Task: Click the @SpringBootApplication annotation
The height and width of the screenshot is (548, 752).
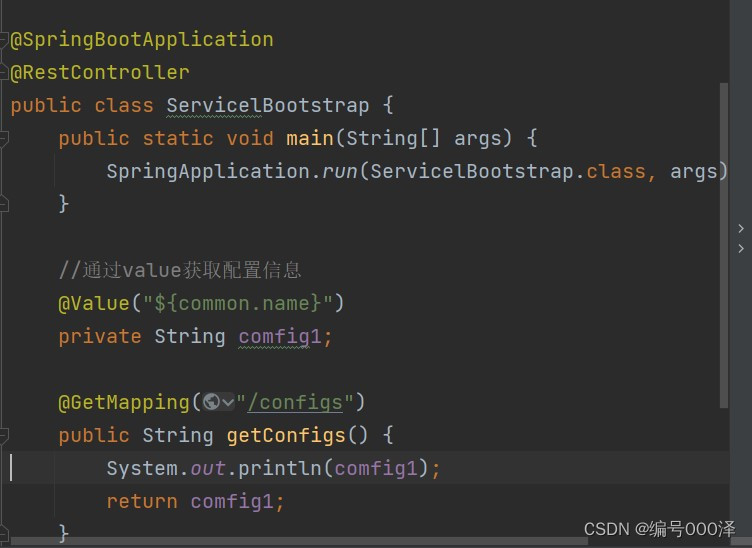Action: click(x=142, y=40)
